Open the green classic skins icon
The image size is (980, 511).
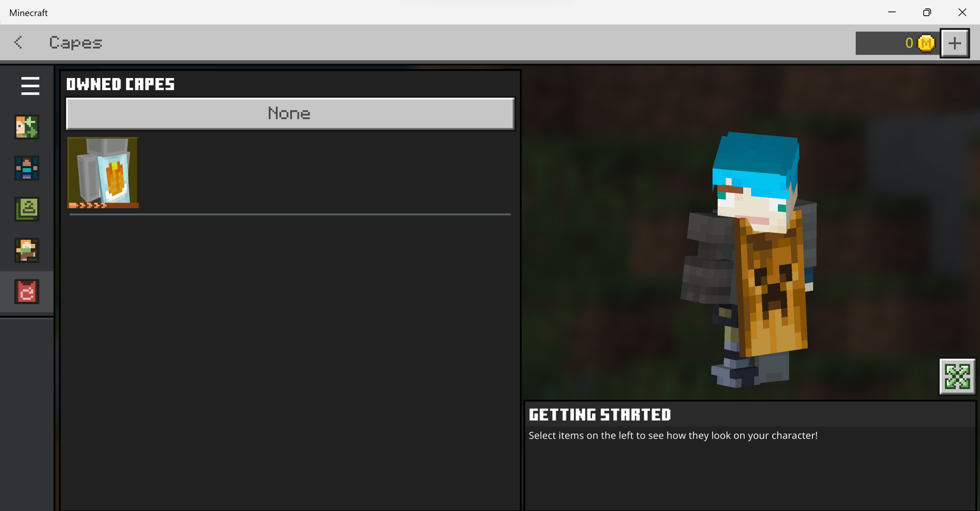pos(27,209)
